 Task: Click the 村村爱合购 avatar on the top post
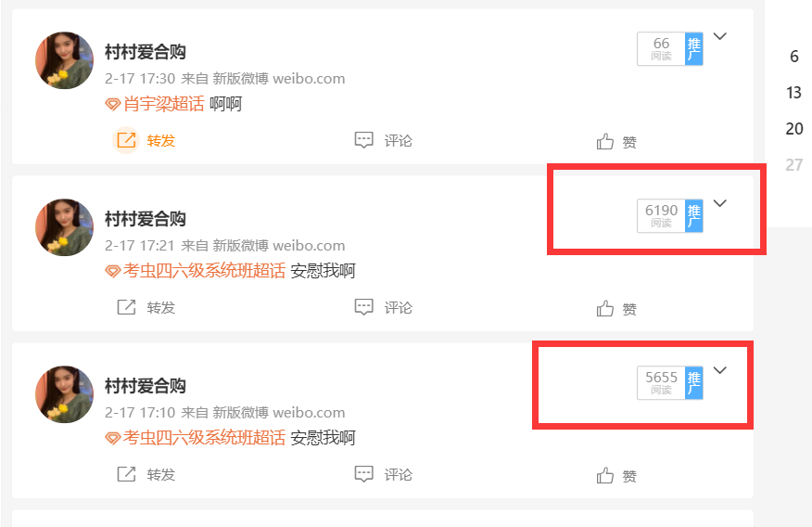64,60
